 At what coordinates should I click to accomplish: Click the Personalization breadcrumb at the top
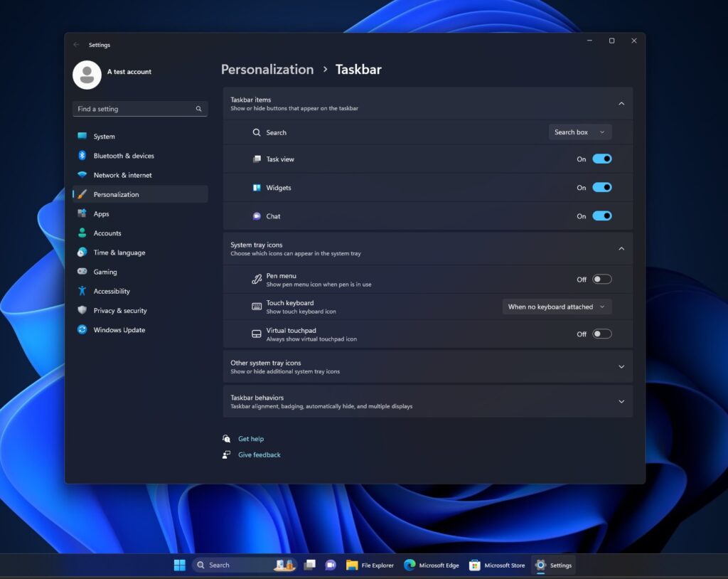tap(267, 69)
